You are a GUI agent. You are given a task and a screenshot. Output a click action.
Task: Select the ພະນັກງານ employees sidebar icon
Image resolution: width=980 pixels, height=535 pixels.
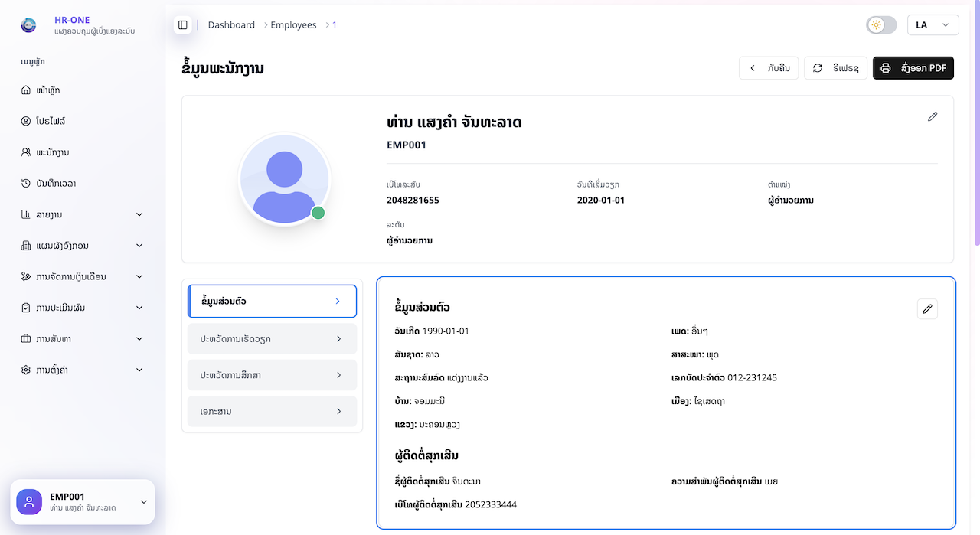point(26,152)
